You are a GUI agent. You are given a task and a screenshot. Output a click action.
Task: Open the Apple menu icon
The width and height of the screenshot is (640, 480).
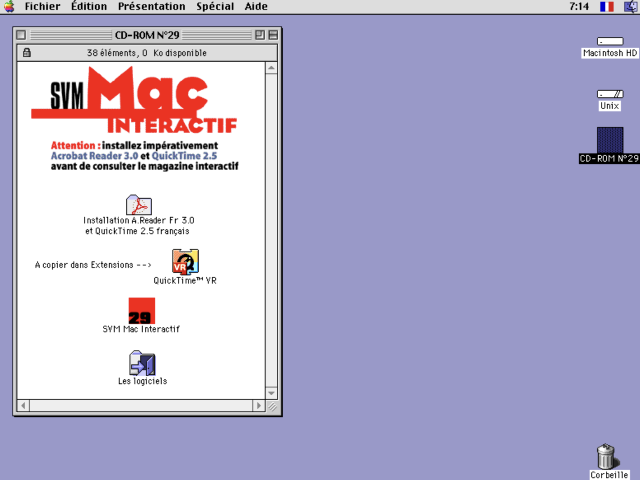(9, 7)
